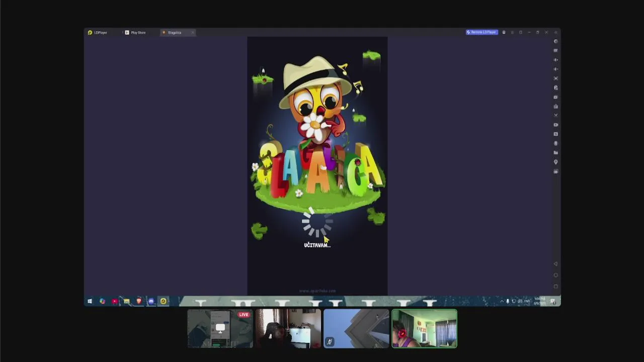644x362 pixels.
Task: Click the LDPlayer taskbar icon
Action: point(164,301)
